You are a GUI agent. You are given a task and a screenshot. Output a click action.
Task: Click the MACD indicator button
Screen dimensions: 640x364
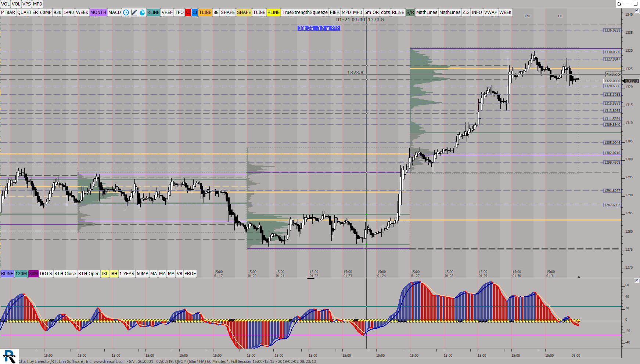point(115,12)
